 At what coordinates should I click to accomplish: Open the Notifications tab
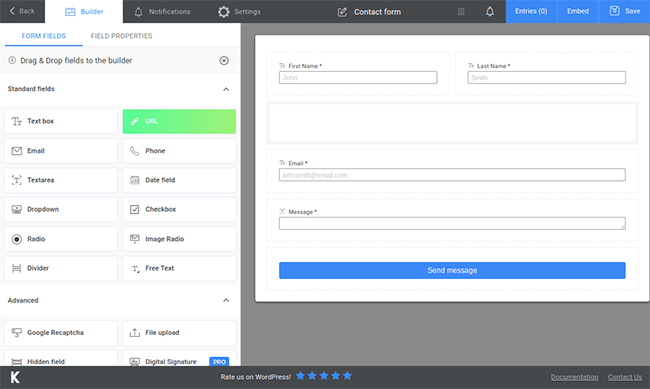coord(162,12)
